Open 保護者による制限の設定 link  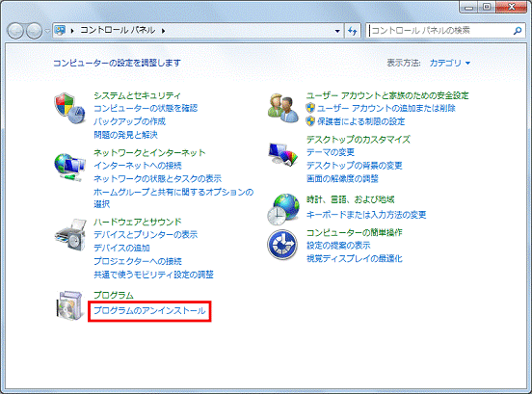(x=361, y=121)
